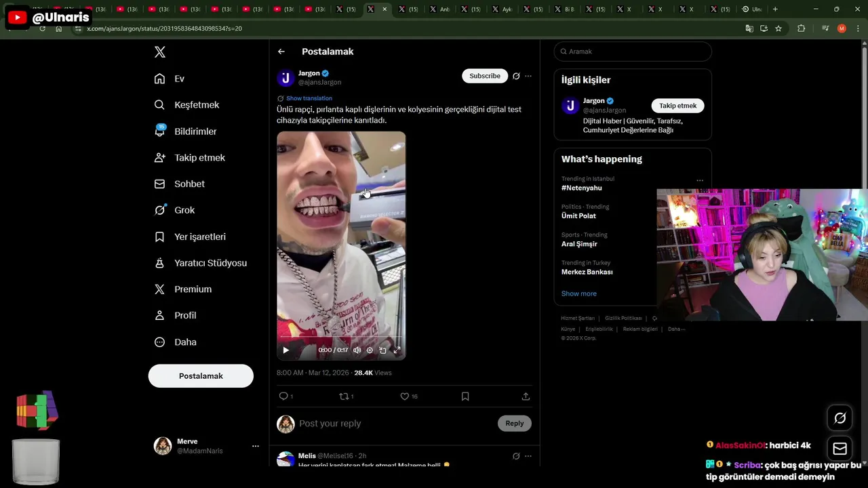The height and width of the screenshot is (488, 868).
Task: Open Ümit Polat trending topic
Action: pos(578,216)
